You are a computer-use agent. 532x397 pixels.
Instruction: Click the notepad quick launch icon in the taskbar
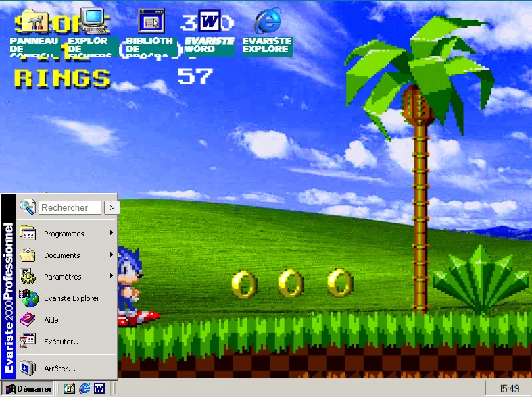[70, 388]
